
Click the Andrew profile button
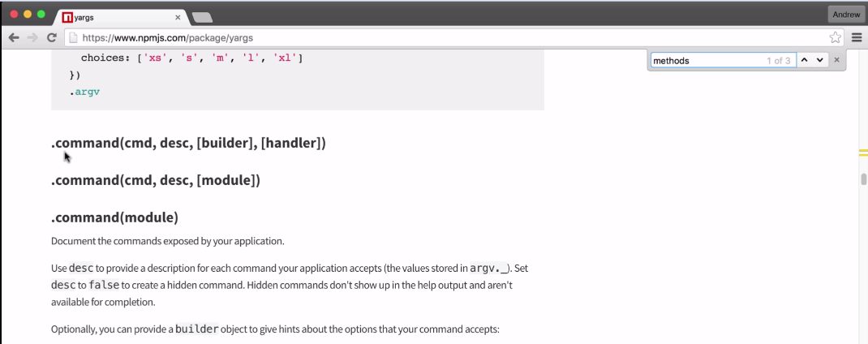pyautogui.click(x=846, y=15)
